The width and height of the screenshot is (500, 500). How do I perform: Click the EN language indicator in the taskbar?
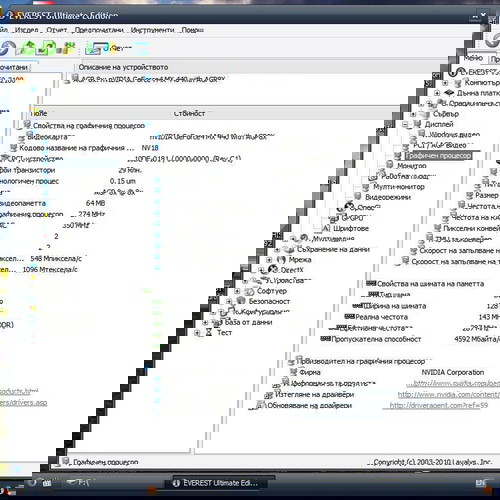pos(480,483)
